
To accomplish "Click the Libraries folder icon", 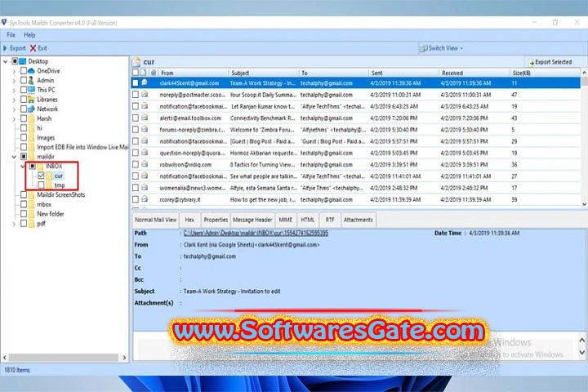I will pos(32,100).
